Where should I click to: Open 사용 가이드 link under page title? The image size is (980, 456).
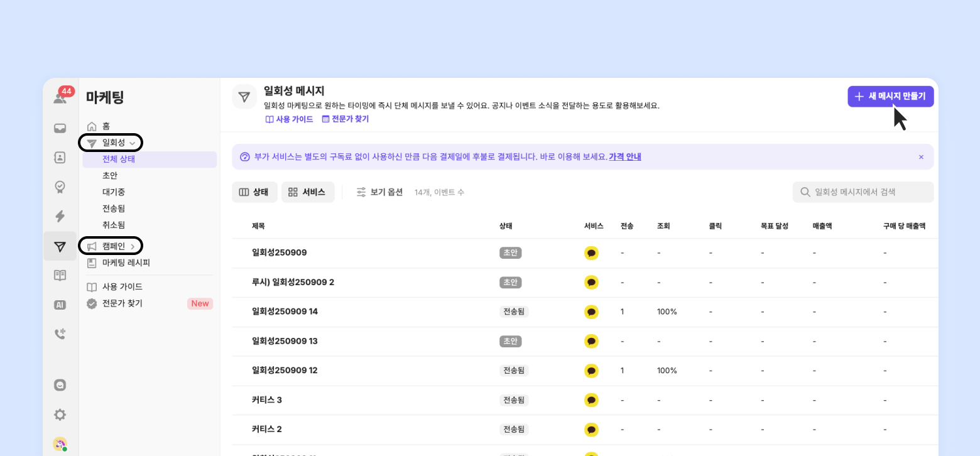click(289, 119)
